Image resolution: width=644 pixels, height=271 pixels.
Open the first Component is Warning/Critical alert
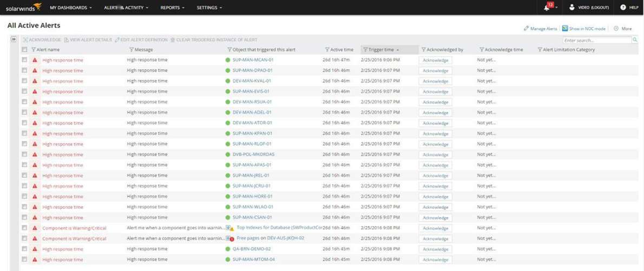click(x=74, y=228)
